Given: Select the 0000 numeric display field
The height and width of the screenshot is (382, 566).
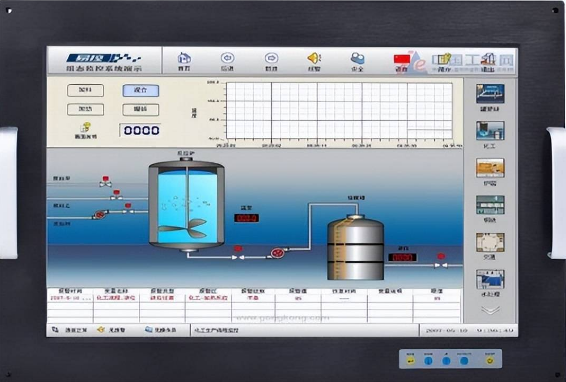Looking at the screenshot, I should (141, 130).
